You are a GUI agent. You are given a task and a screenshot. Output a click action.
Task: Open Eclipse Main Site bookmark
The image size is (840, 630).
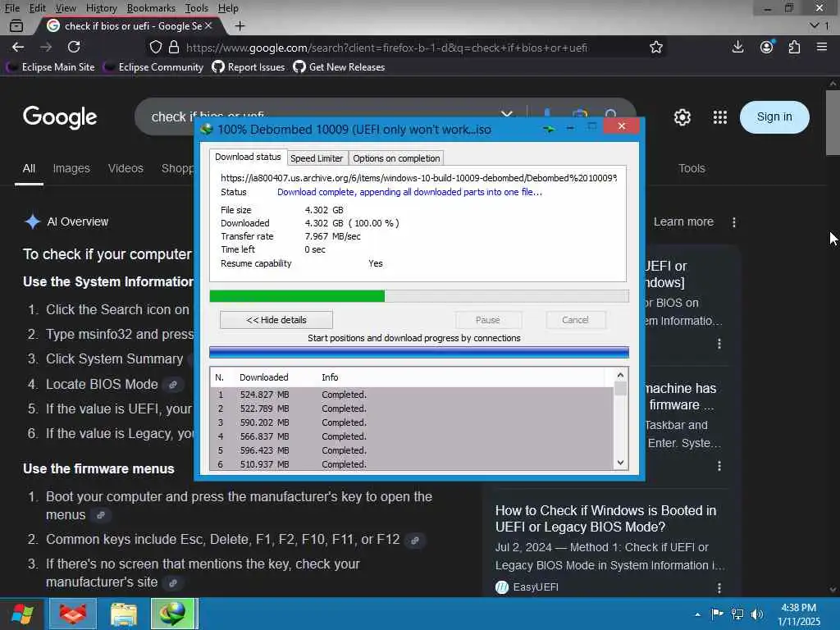51,67
